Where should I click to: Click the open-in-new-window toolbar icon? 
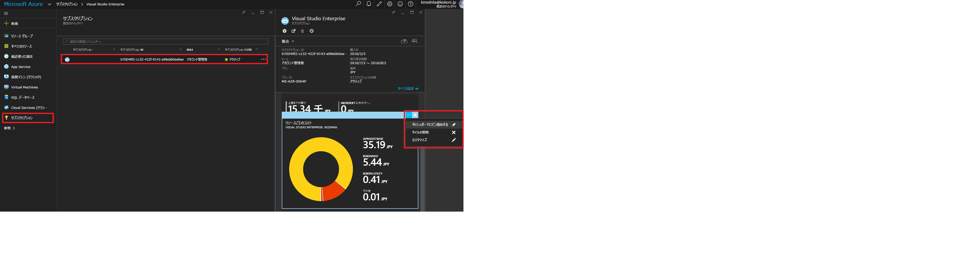(293, 31)
